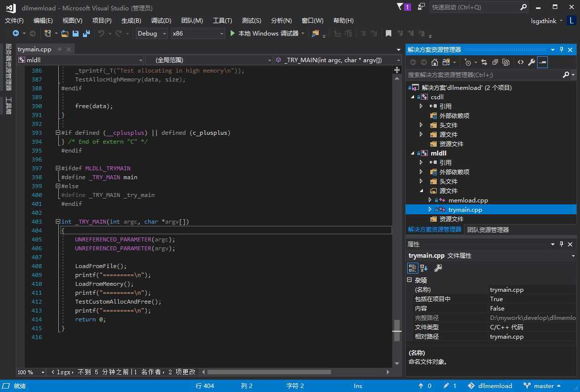Viewport: 580px width, 392px height.
Task: Click the Pending Changes Filter clock icon
Action: point(468,62)
